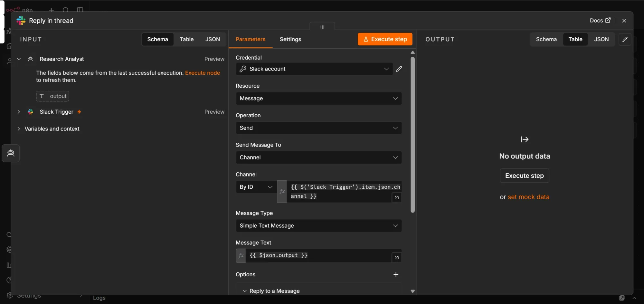Open the Slack account credential dropdown
Screen dimensions: 644x304
point(314,69)
